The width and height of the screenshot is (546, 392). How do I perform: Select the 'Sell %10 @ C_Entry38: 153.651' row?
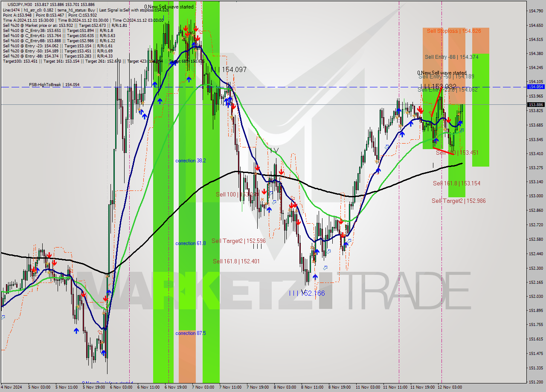[x=58, y=30]
